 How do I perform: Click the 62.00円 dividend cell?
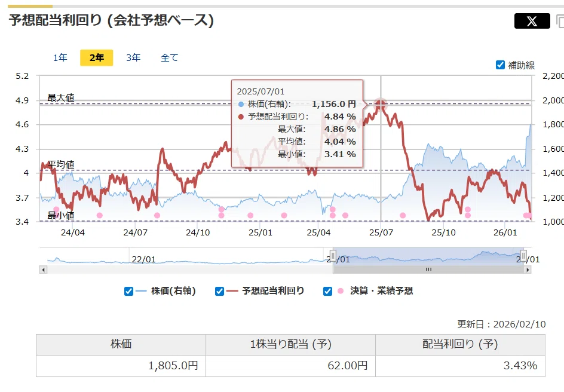tap(290, 366)
